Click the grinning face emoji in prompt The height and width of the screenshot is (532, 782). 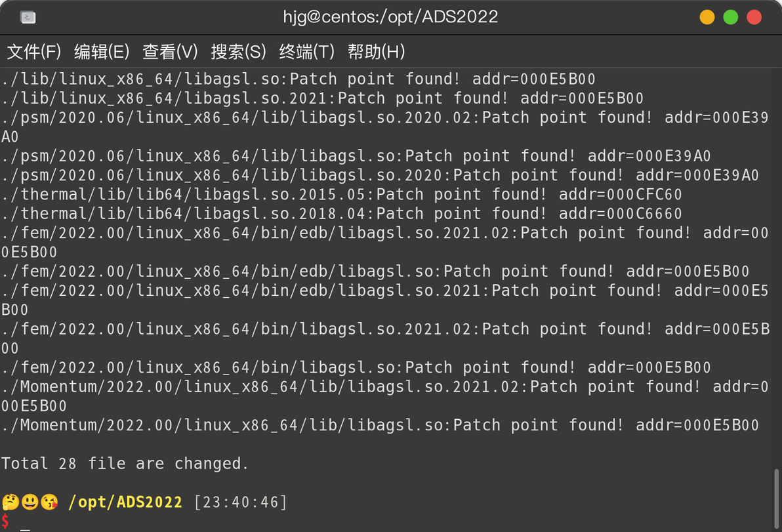coord(30,502)
